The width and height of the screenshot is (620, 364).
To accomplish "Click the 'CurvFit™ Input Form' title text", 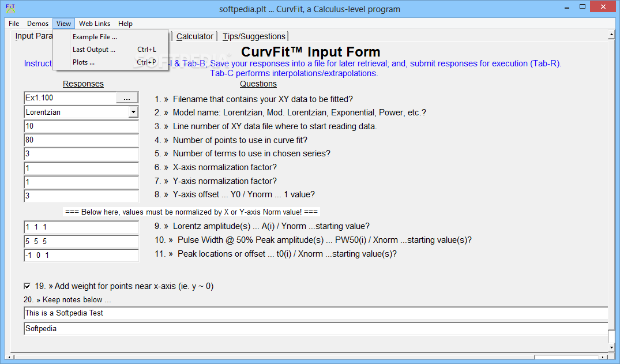I will 311,52.
